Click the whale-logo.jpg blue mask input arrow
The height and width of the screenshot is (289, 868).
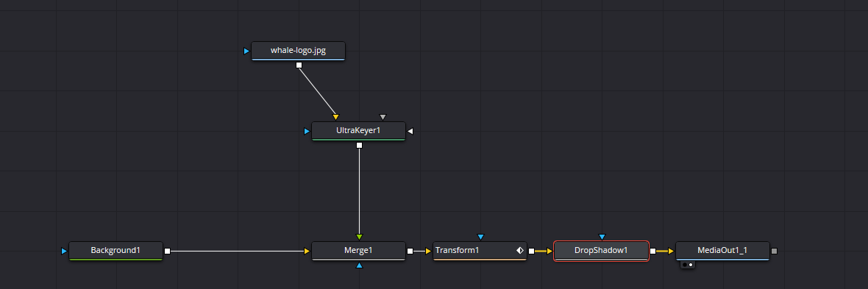pyautogui.click(x=247, y=51)
